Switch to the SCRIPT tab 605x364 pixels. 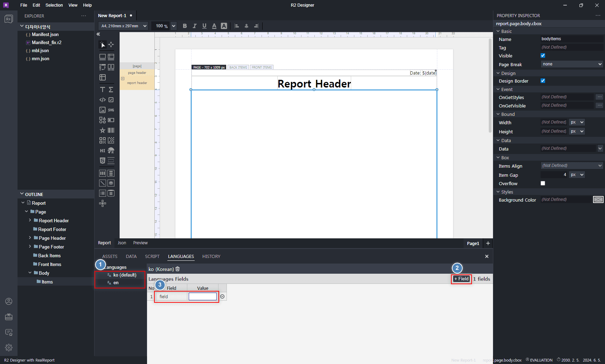pos(152,257)
